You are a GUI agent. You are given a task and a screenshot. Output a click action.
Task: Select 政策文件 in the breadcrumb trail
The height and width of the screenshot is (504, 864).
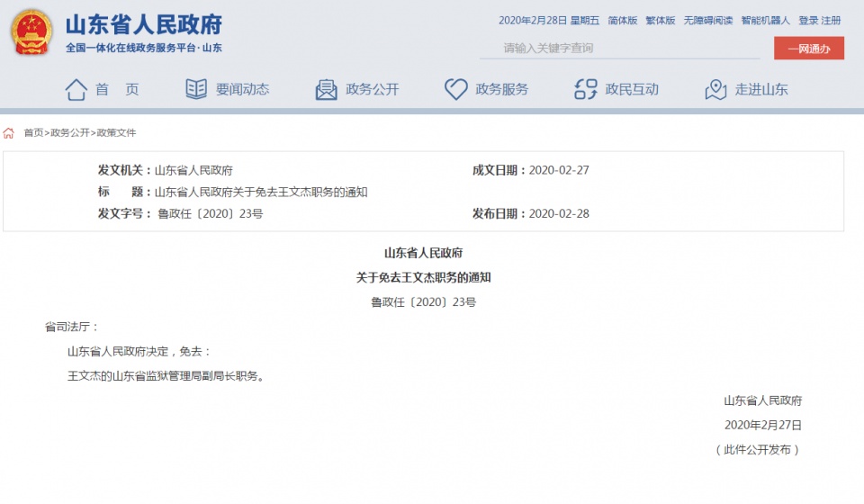point(117,132)
